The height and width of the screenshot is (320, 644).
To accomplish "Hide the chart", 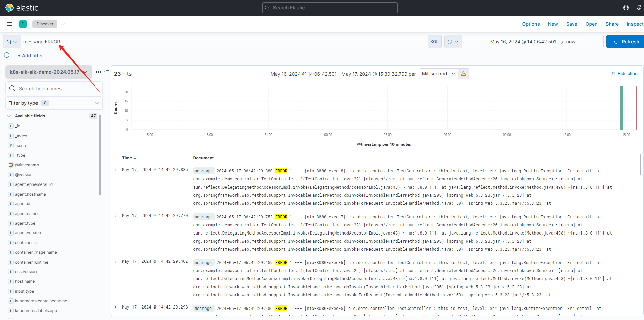I will pos(624,74).
